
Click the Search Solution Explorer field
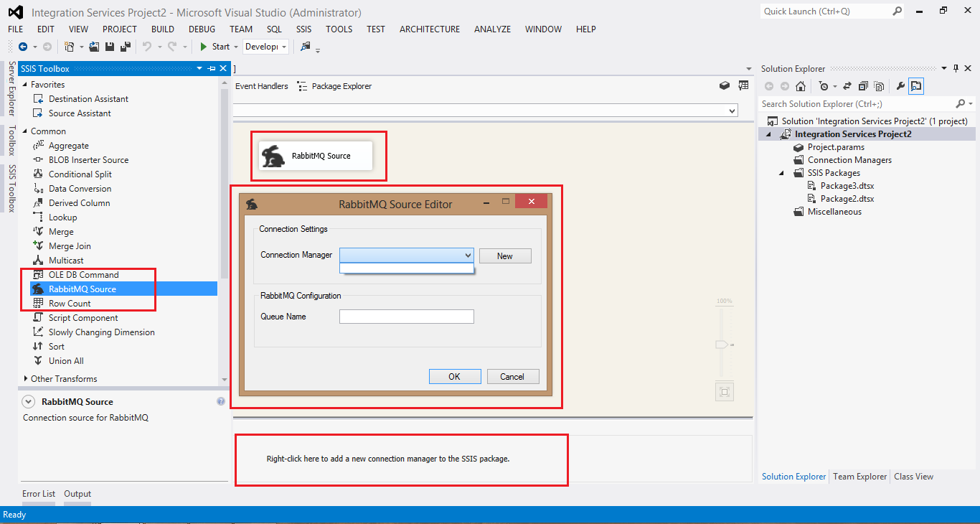pos(867,104)
